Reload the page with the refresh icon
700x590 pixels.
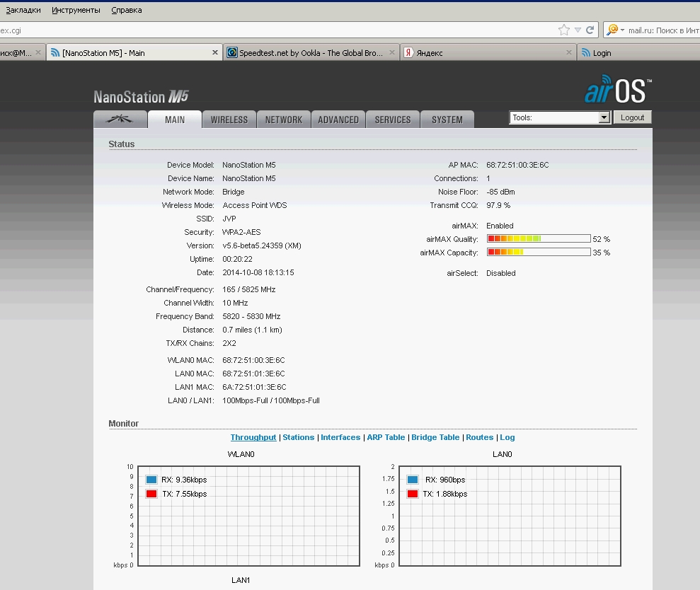click(590, 30)
